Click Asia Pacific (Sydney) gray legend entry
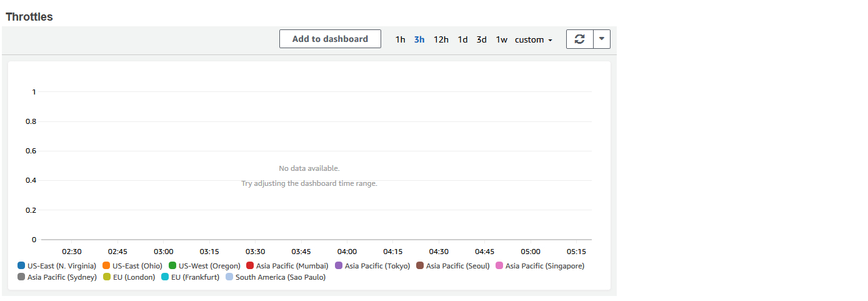This screenshot has width=868, height=301. [x=57, y=277]
